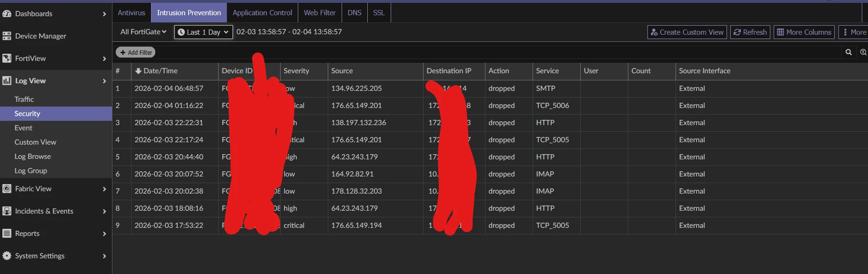Switch to the Web Filter tab
The width and height of the screenshot is (868, 274).
320,13
